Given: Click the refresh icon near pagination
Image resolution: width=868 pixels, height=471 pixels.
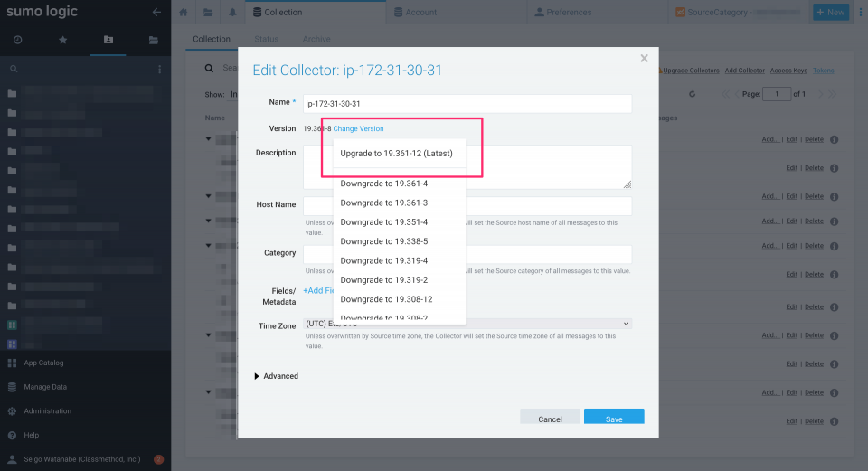Looking at the screenshot, I should point(693,94).
